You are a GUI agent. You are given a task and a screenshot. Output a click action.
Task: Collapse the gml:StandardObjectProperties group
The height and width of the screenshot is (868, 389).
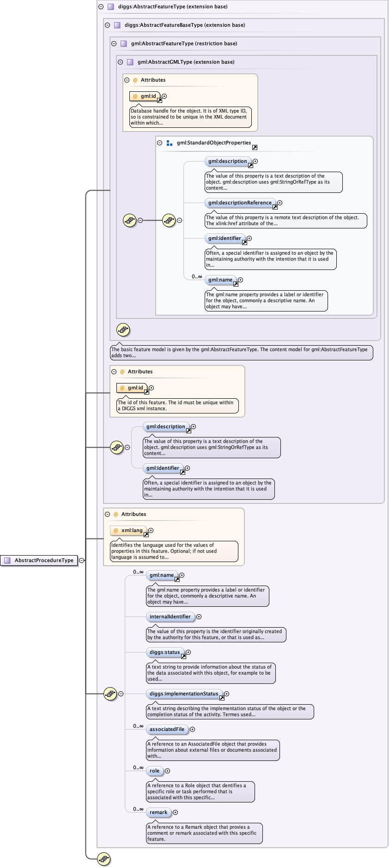[160, 143]
